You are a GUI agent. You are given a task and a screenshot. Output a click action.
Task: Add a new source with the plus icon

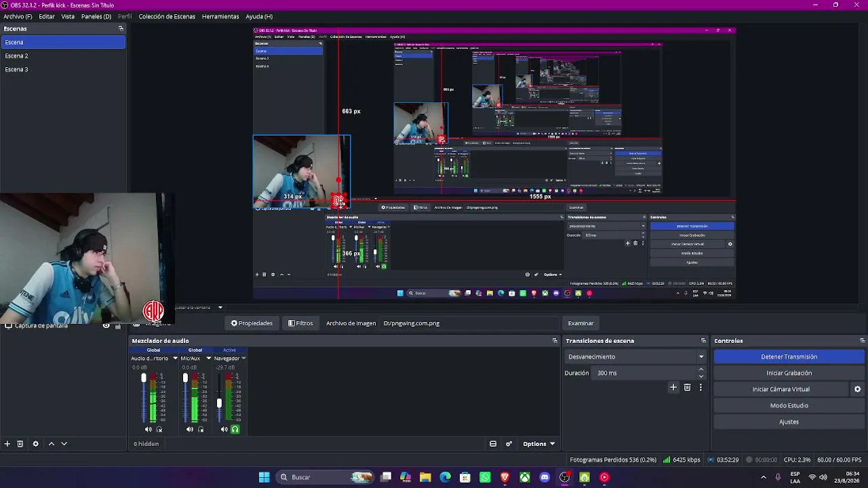point(7,444)
